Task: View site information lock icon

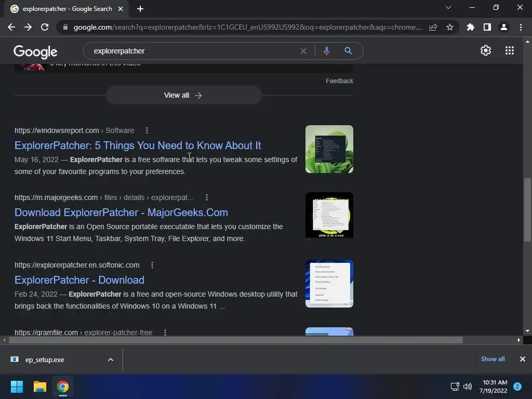Action: click(65, 27)
